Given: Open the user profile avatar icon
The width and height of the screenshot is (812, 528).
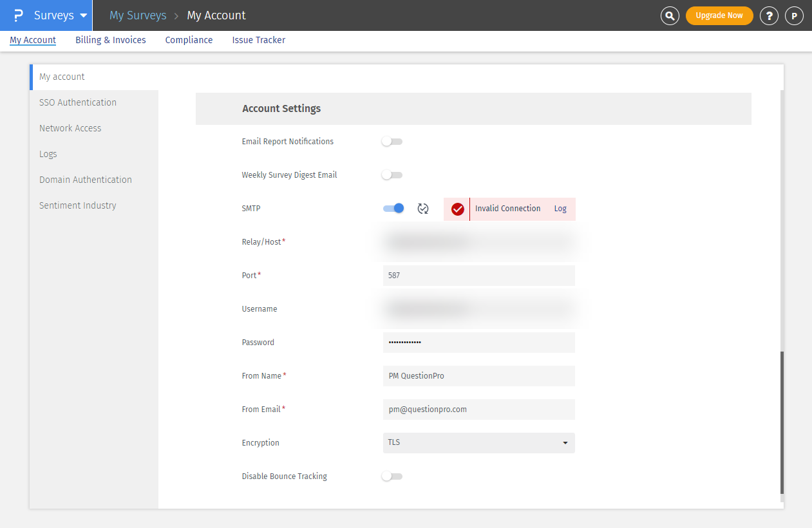Looking at the screenshot, I should [794, 15].
